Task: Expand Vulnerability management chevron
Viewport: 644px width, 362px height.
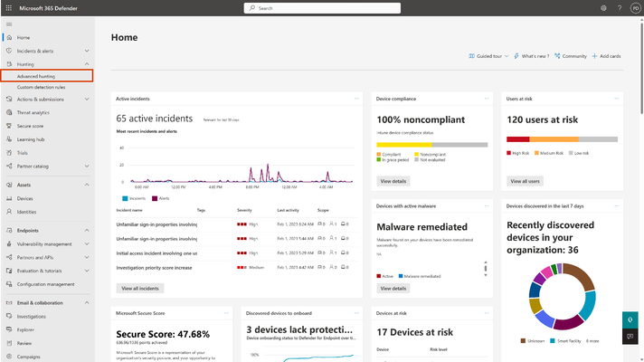Action: point(87,244)
